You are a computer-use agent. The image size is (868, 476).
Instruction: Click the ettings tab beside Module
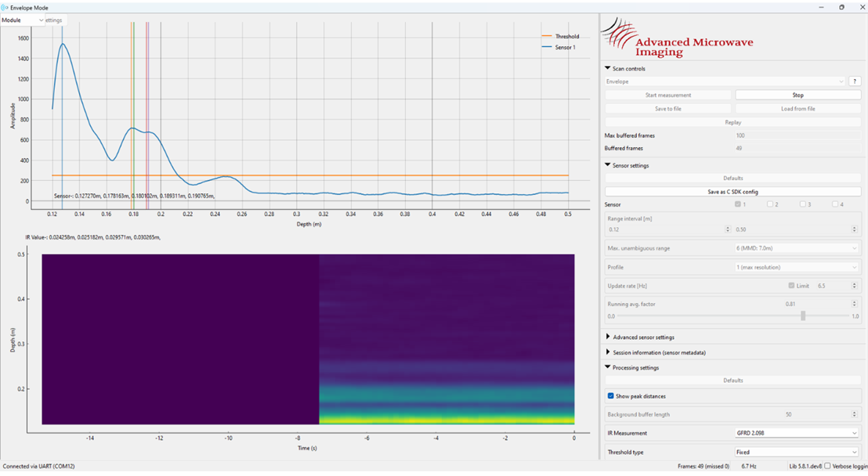54,20
